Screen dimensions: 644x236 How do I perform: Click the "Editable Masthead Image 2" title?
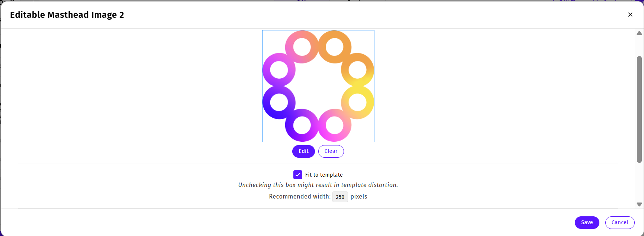click(x=67, y=15)
